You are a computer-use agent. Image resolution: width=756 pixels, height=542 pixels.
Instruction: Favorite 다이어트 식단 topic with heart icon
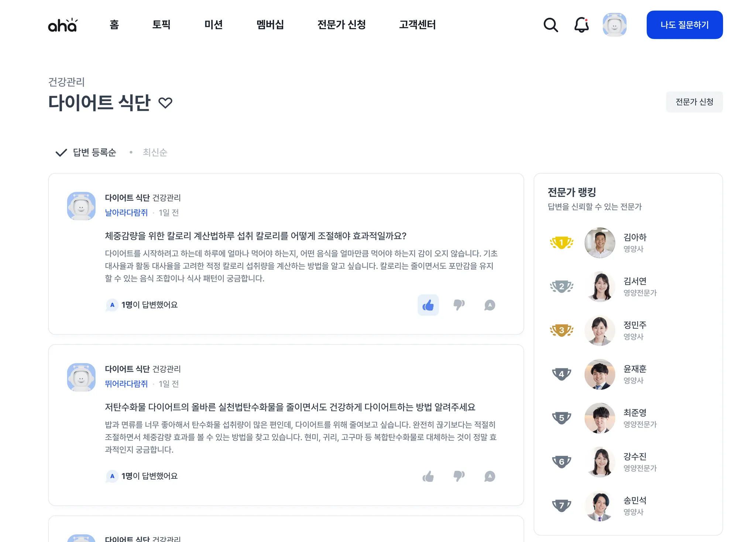point(165,103)
